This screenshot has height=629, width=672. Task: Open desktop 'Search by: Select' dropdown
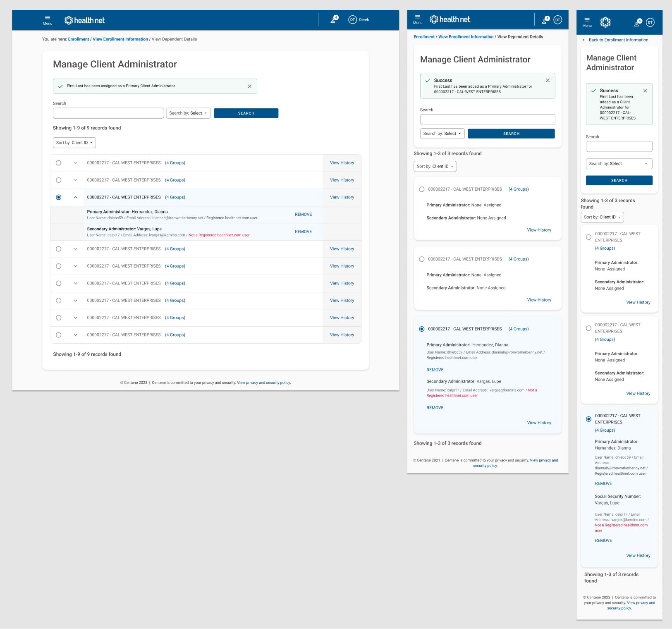(x=188, y=113)
